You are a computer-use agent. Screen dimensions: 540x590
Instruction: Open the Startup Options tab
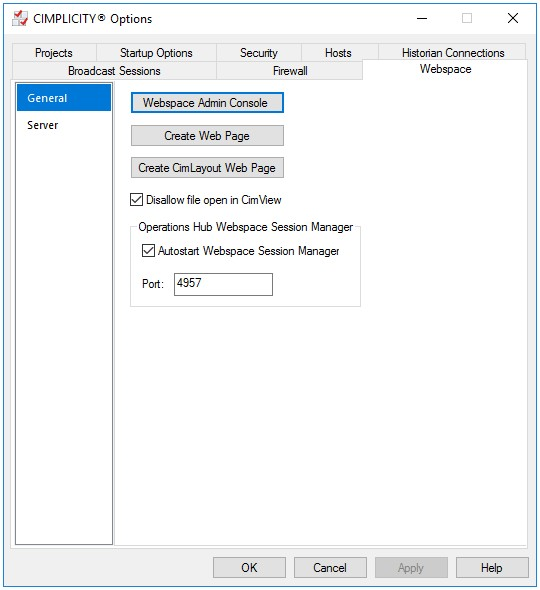[156, 53]
